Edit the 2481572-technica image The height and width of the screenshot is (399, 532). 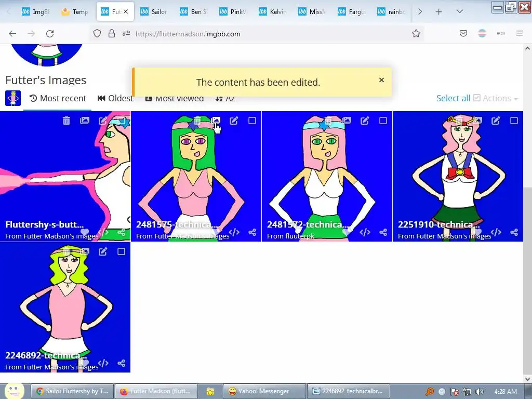click(x=365, y=121)
